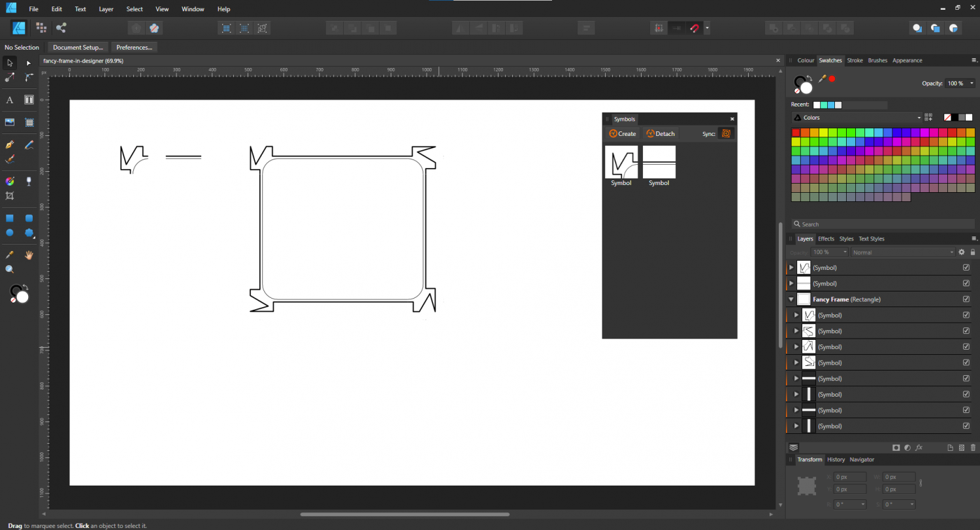The image size is (980, 530).
Task: Open the Text menu
Action: click(x=80, y=8)
